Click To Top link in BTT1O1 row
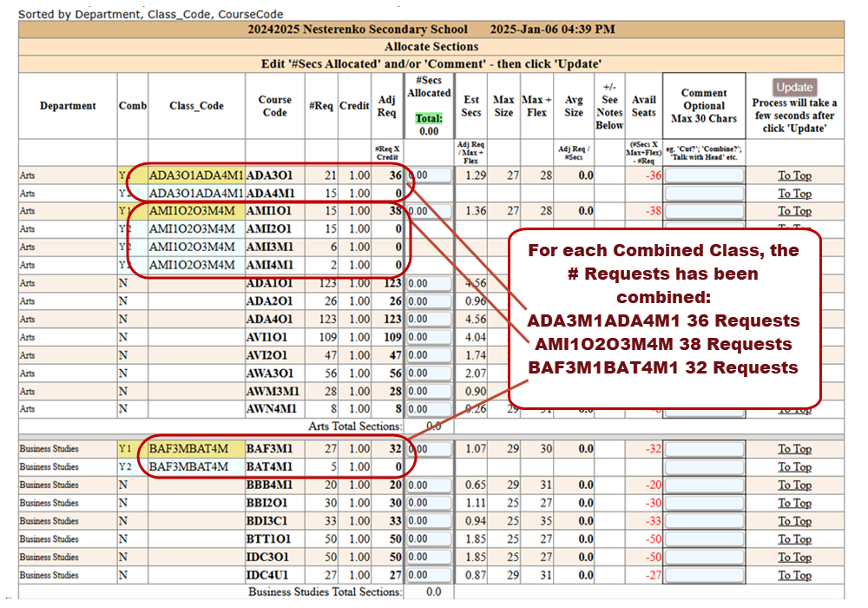The height and width of the screenshot is (608, 868). pyautogui.click(x=794, y=539)
